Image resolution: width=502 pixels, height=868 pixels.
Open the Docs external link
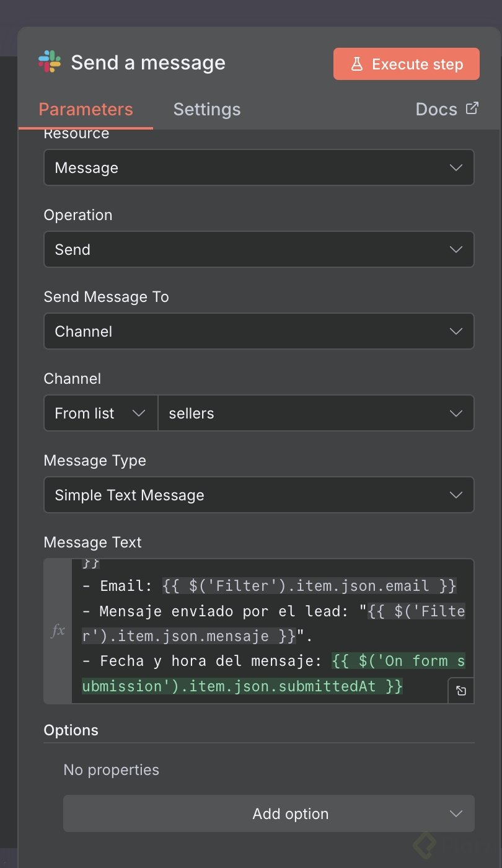[x=446, y=109]
